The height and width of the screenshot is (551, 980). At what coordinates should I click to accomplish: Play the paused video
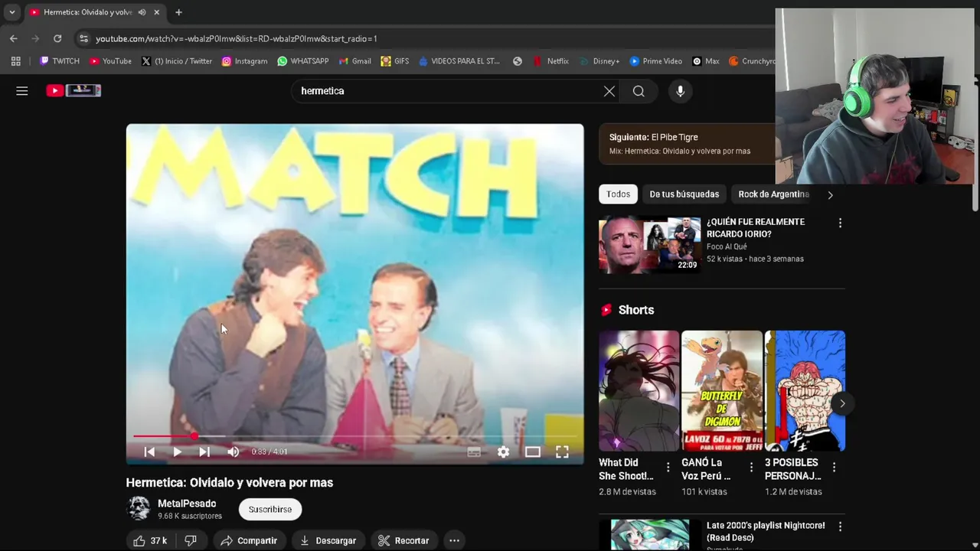click(177, 452)
